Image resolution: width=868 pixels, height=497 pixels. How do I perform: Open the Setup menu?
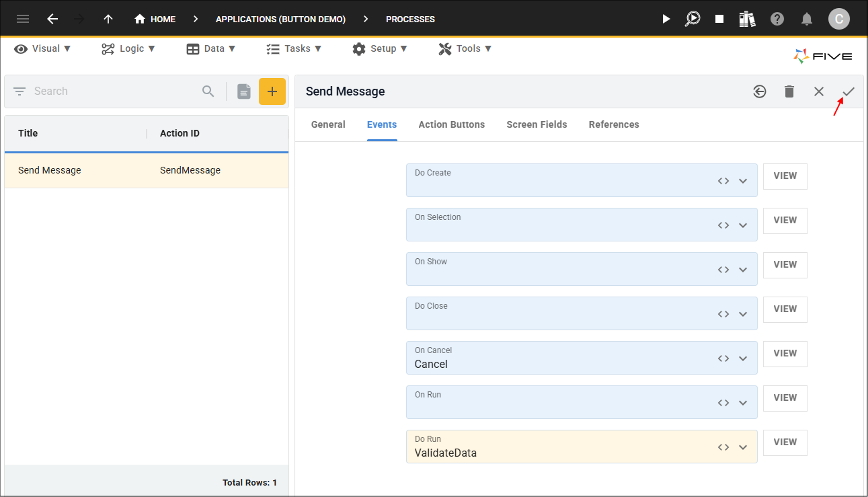pos(380,48)
